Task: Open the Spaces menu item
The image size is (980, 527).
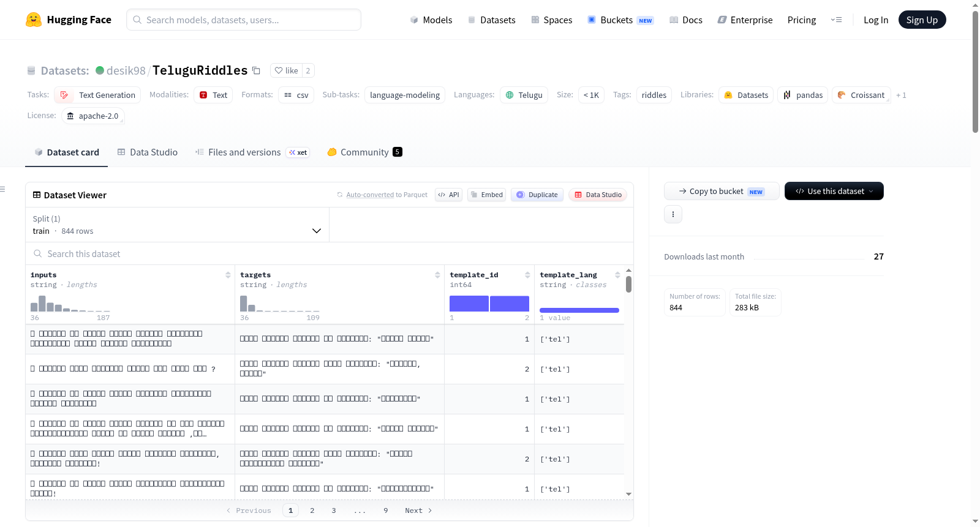Action: pyautogui.click(x=552, y=20)
